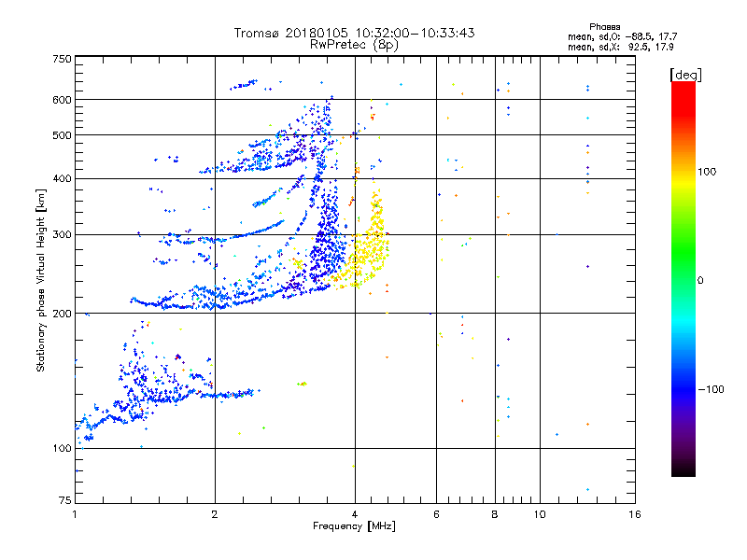Click the x-axis tick label '8'

tap(495, 514)
